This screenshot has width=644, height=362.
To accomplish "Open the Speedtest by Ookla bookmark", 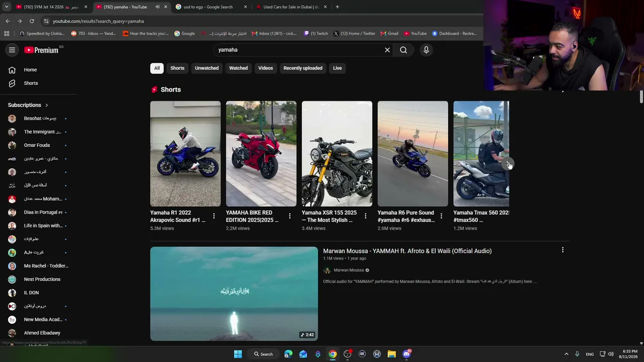I will pyautogui.click(x=42, y=34).
